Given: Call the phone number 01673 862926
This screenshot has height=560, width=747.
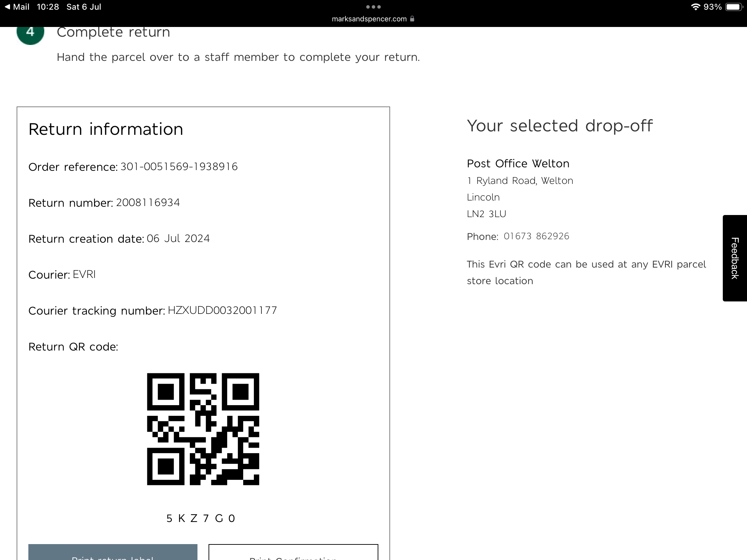Looking at the screenshot, I should tap(536, 236).
